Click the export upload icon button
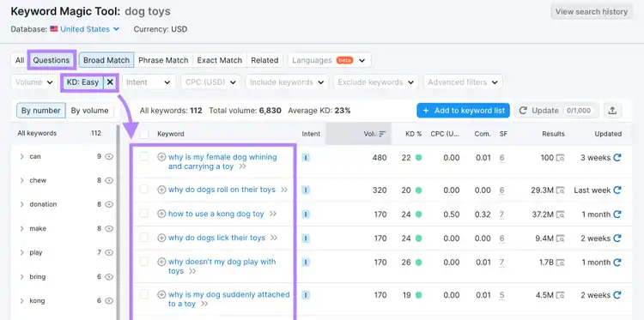644x320 pixels. coord(612,111)
